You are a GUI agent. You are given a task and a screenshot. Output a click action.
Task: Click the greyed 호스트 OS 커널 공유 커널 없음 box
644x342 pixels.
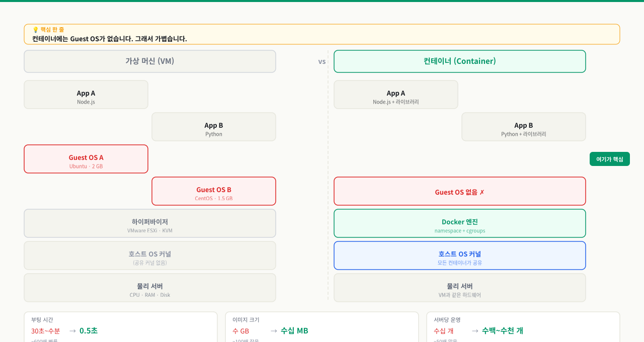[150, 255]
